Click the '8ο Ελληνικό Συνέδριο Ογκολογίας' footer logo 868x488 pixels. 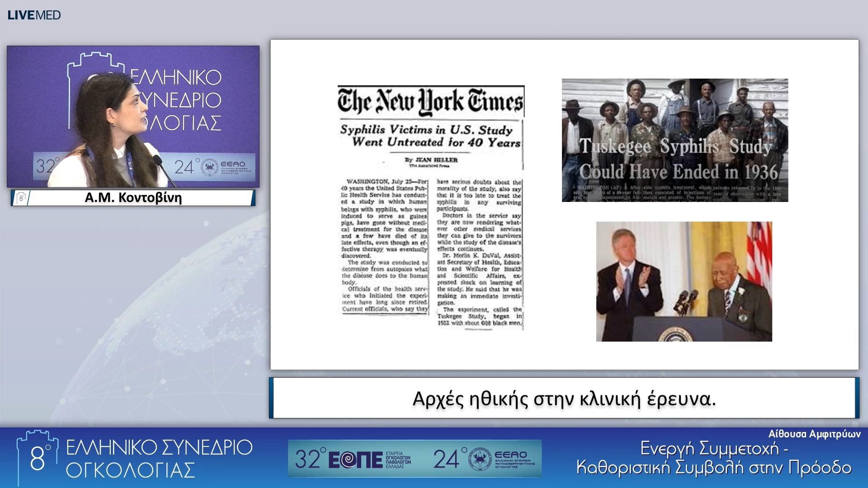(135, 458)
